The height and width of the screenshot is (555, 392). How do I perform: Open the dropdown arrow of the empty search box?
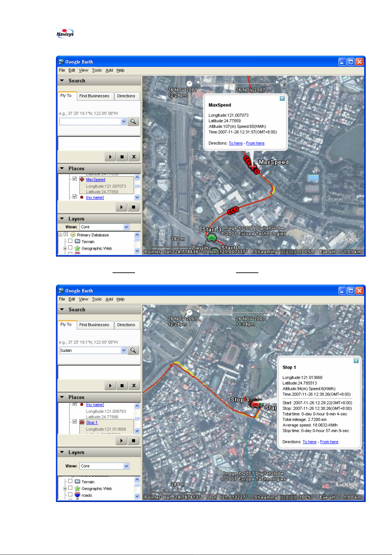point(124,122)
